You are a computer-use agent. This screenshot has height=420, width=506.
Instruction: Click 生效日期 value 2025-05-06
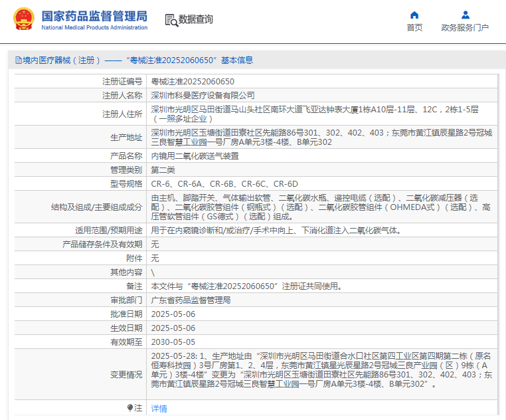[173, 328]
